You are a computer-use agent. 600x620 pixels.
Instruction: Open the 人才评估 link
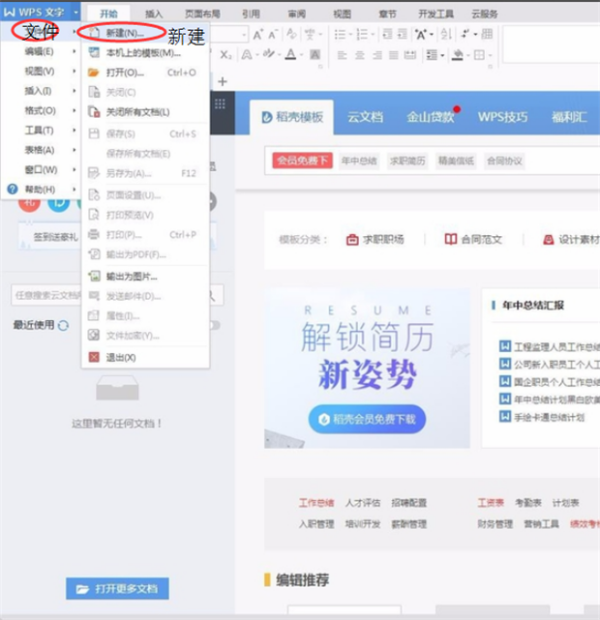(x=363, y=503)
